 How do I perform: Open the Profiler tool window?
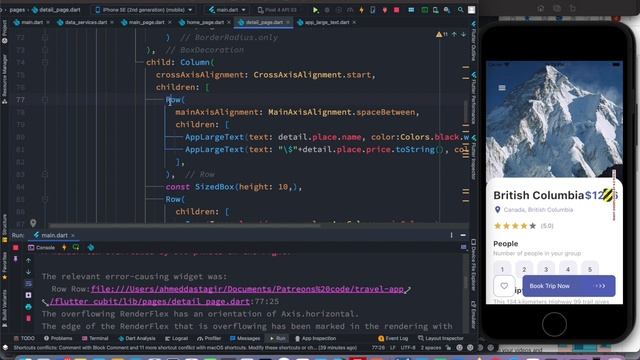click(209, 338)
